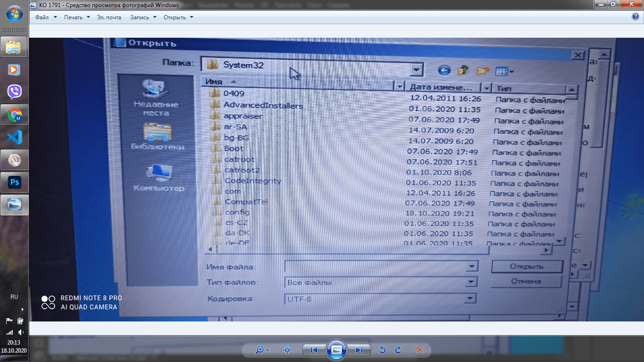Click the RU language indicator
The image size is (644, 362).
coord(14,297)
